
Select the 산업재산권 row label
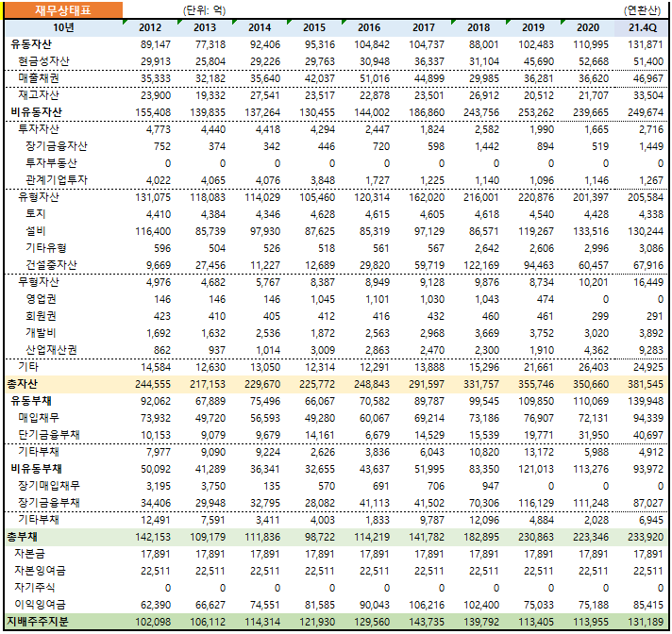[51, 350]
